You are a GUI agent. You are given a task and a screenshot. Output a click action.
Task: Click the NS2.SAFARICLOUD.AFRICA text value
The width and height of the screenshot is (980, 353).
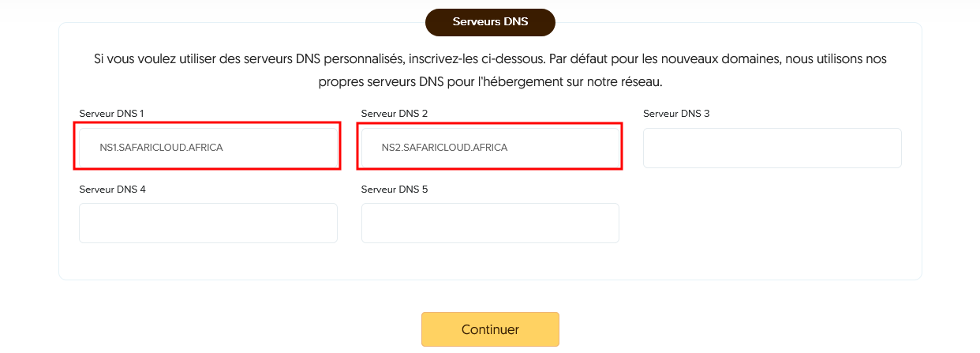coord(444,148)
